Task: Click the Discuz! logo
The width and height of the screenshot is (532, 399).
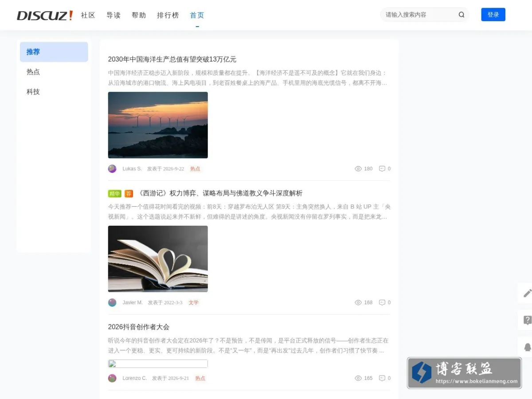Action: click(45, 16)
